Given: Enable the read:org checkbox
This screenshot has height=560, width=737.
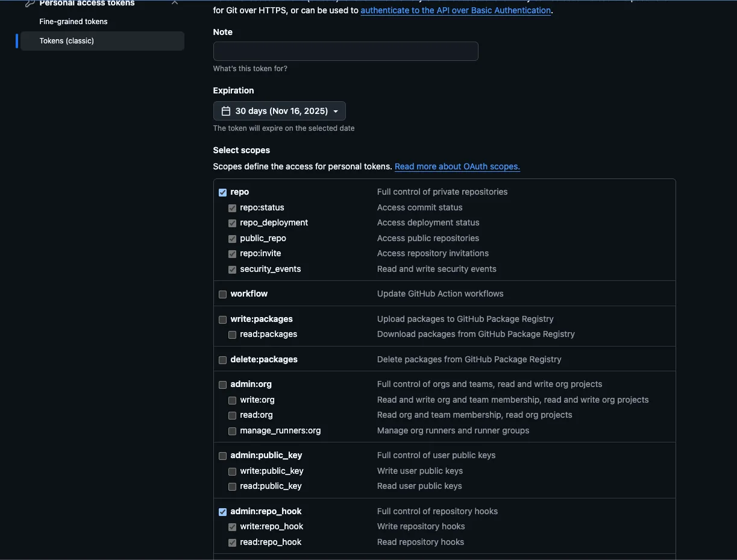Looking at the screenshot, I should coord(232,415).
